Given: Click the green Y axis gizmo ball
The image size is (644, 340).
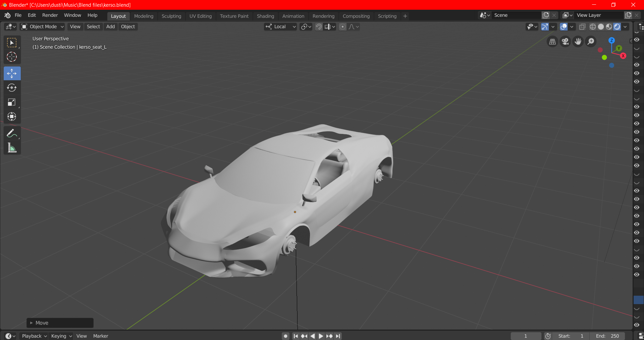Looking at the screenshot, I should (x=619, y=48).
